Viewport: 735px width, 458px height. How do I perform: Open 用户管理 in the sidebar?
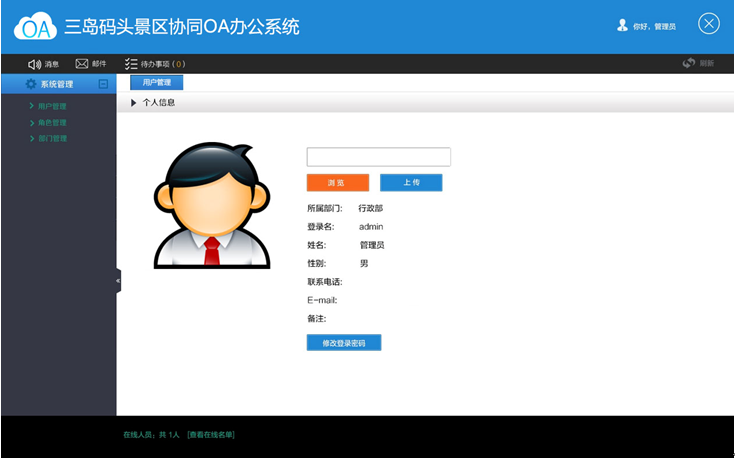pyautogui.click(x=52, y=106)
